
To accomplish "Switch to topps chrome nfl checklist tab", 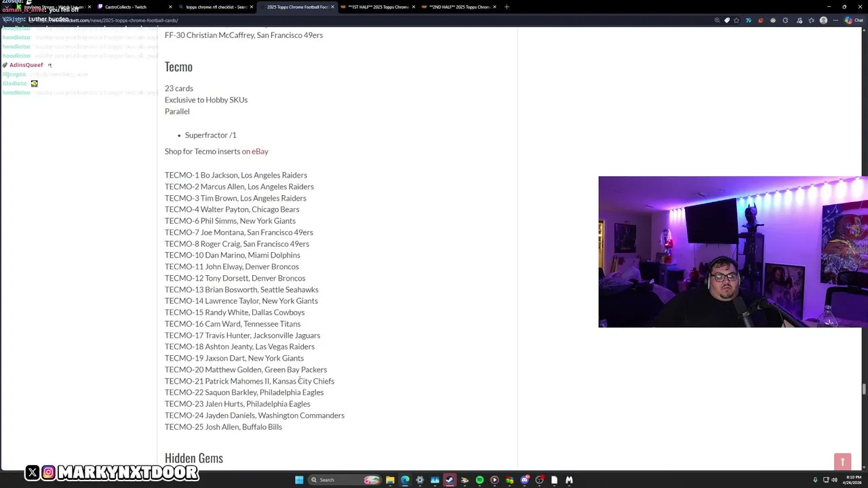I will pyautogui.click(x=216, y=7).
